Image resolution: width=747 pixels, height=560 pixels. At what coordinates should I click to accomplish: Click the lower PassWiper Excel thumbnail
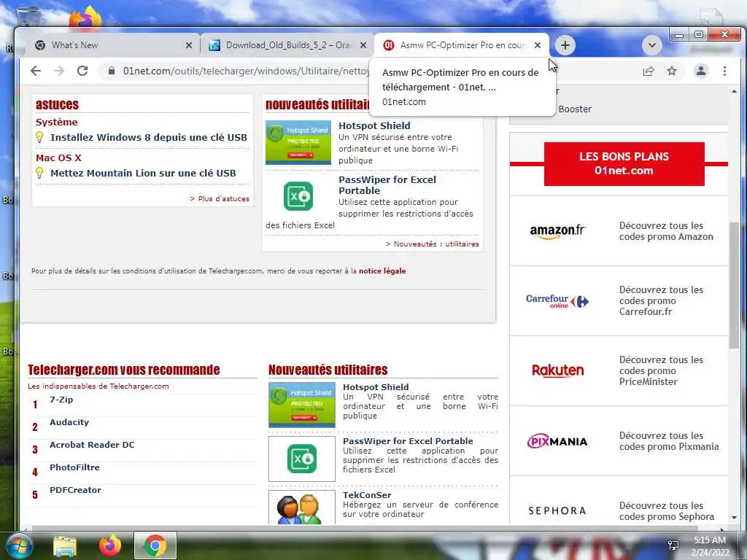[301, 459]
